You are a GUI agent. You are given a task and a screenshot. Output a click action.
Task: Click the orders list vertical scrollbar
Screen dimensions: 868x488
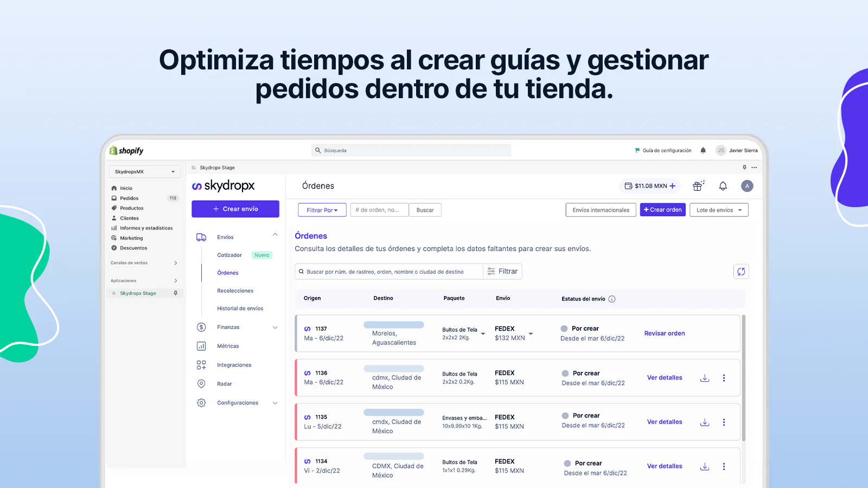point(743,378)
